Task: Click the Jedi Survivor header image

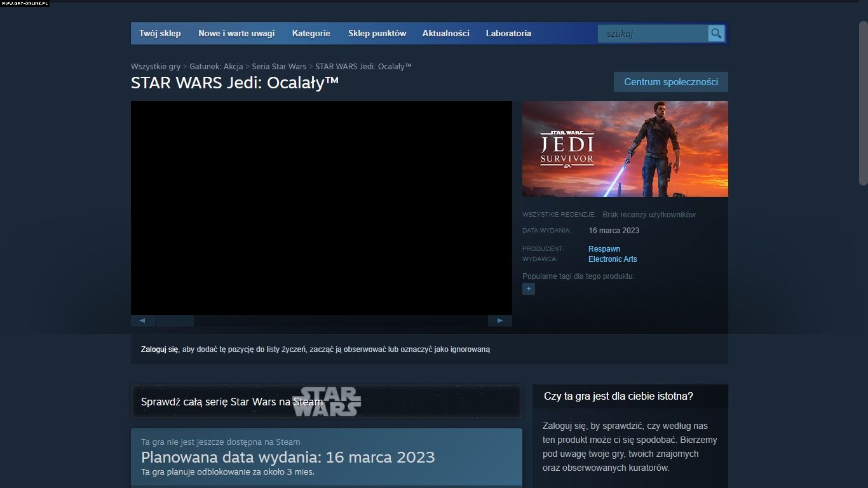Action: (625, 149)
